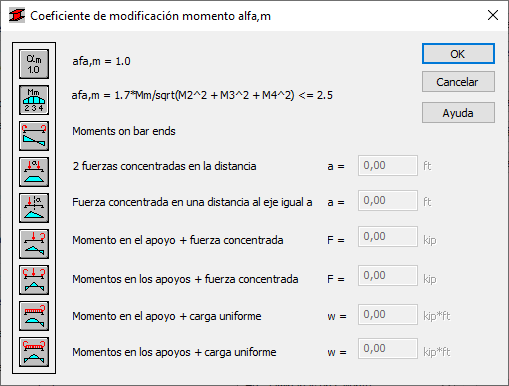Screen dimensions: 509x386
Task: Select the single concentrated force at distance icon
Action: point(34,208)
